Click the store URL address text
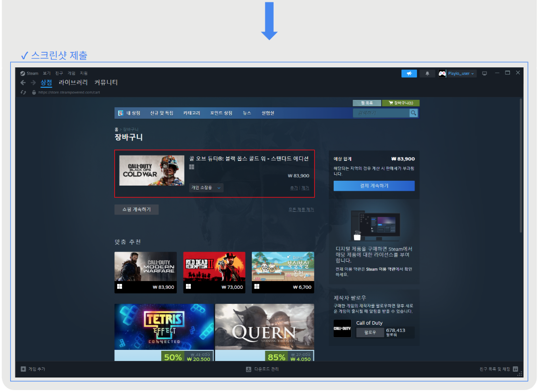Screen dimensions: 539x392 coord(69,92)
